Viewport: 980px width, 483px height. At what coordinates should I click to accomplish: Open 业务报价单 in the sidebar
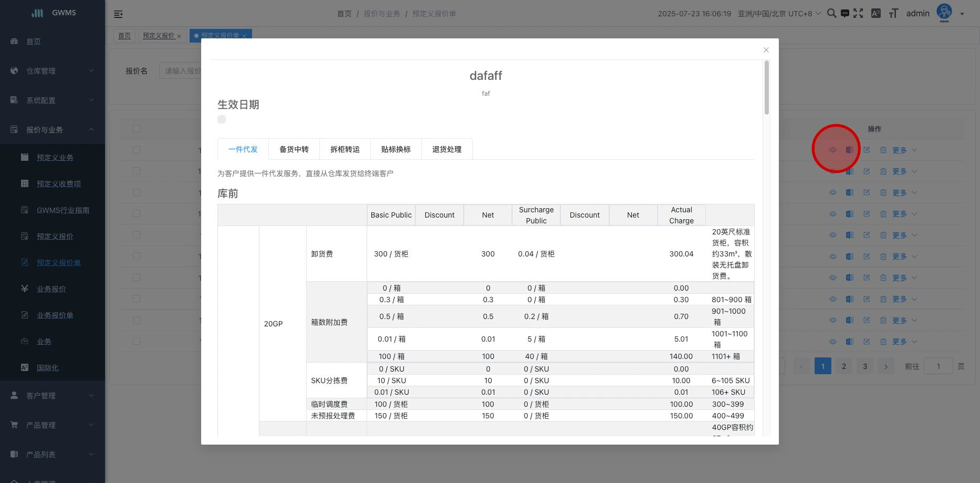click(x=55, y=315)
